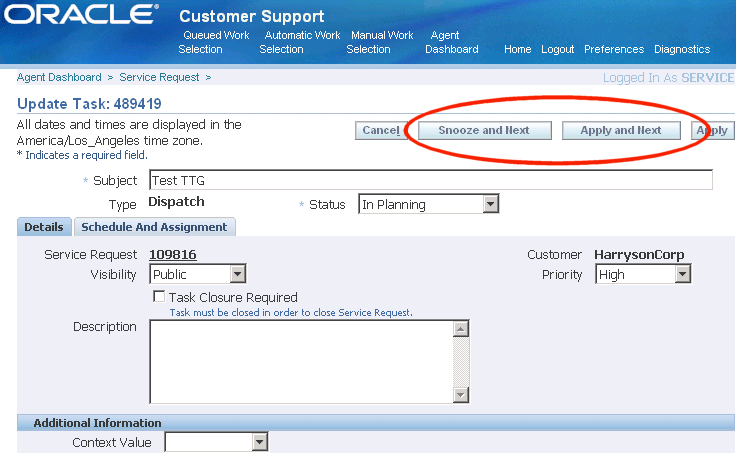Click the Dispatch type value
The width and height of the screenshot is (736, 453).
pos(176,202)
